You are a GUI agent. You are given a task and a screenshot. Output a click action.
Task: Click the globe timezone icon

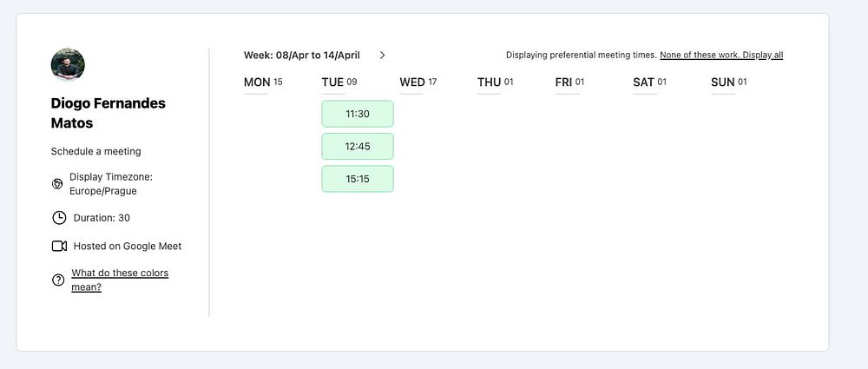pos(57,183)
